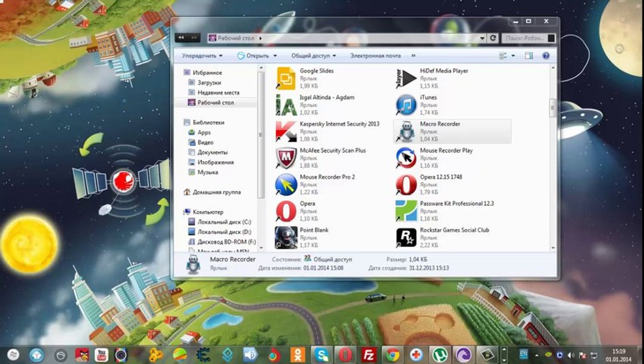Open Локальный диск (C:)
644x364 pixels.
click(x=219, y=222)
